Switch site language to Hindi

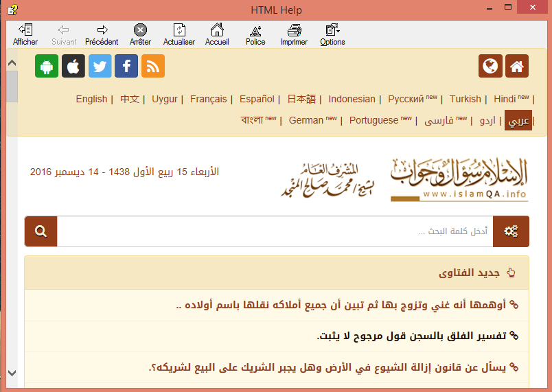[x=505, y=100]
